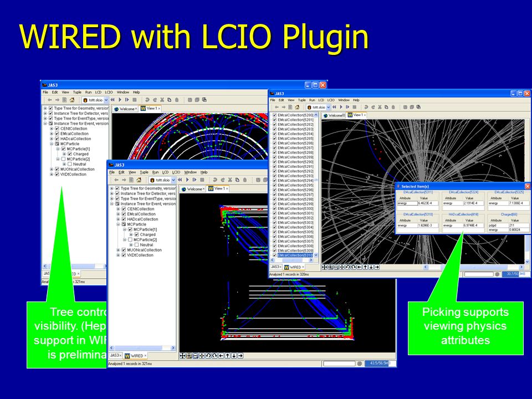Click undo icon in left JAS3 toolbar
This screenshot has width=532, height=399.
[147, 100]
